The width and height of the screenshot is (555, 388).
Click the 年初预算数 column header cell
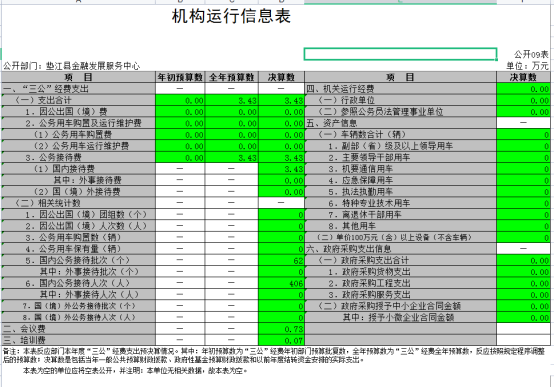(x=180, y=77)
